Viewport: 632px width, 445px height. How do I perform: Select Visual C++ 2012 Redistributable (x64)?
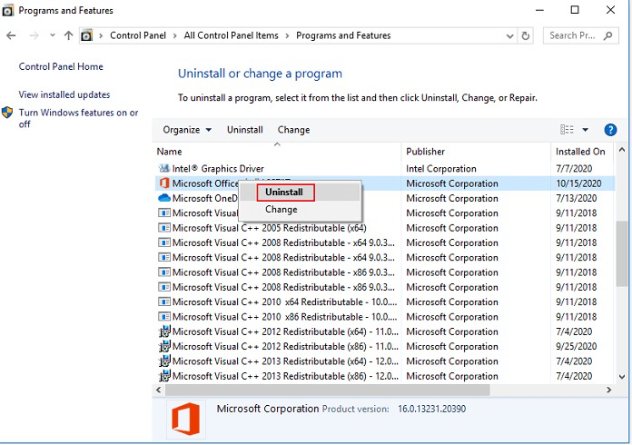point(285,332)
